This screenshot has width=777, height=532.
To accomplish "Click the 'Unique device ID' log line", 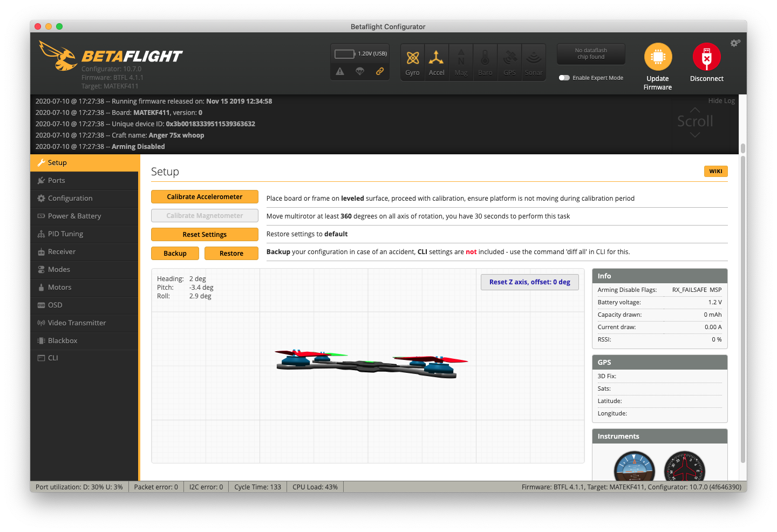I will [145, 124].
